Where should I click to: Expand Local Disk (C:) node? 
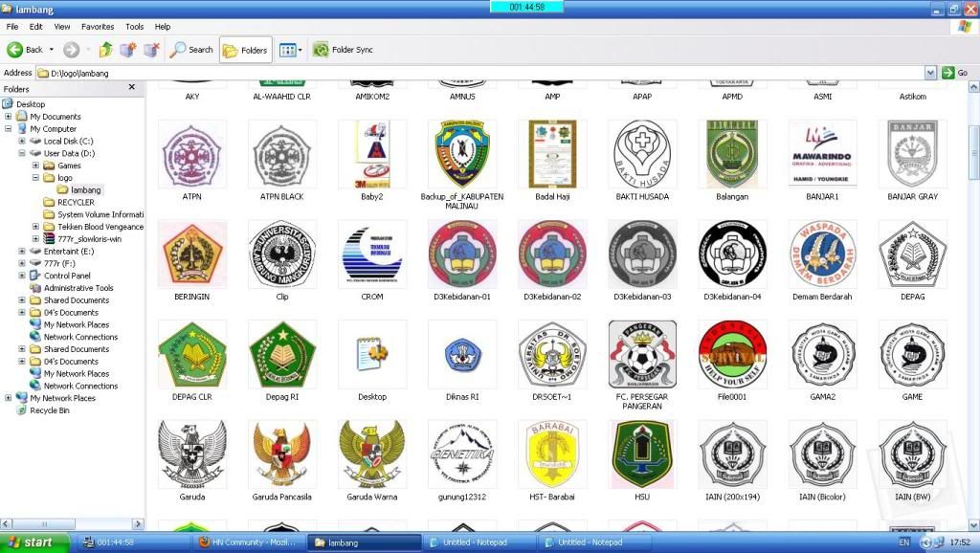click(x=22, y=142)
